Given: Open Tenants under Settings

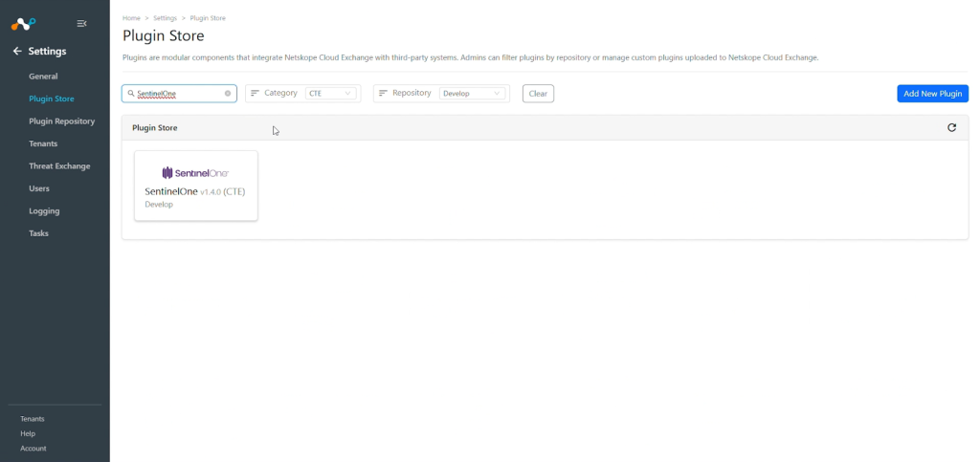Looking at the screenshot, I should 43,143.
